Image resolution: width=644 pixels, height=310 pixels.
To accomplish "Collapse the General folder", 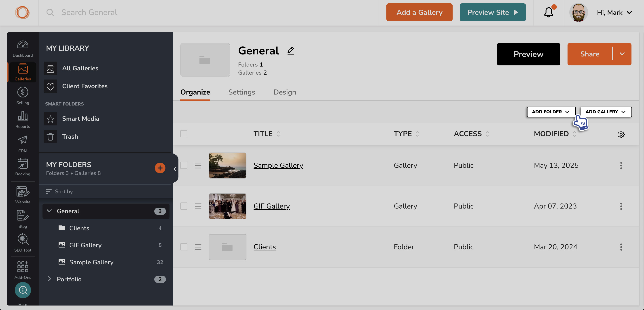I will coord(49,211).
